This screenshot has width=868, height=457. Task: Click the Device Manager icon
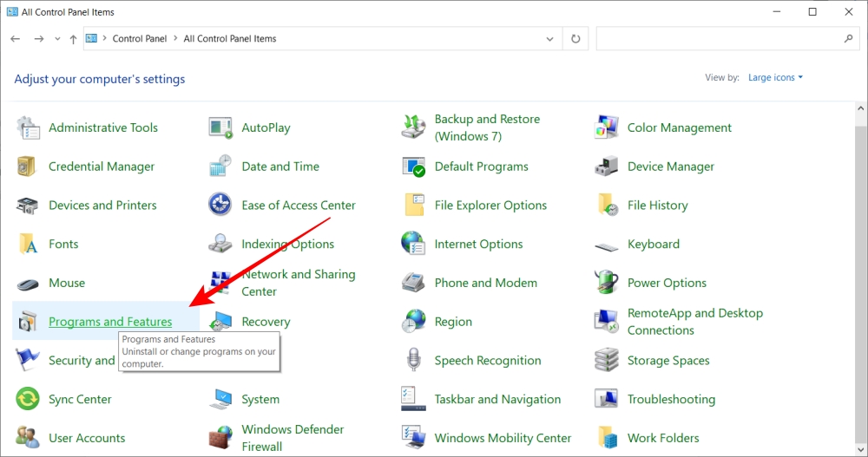tap(606, 166)
